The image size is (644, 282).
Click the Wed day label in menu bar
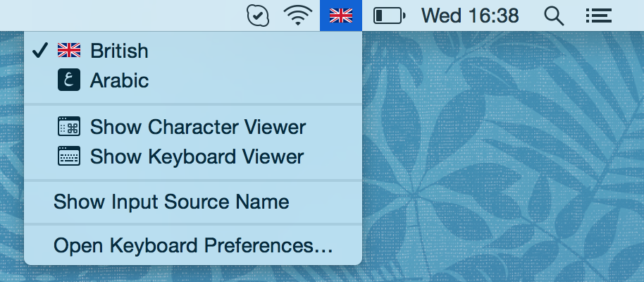(x=440, y=16)
